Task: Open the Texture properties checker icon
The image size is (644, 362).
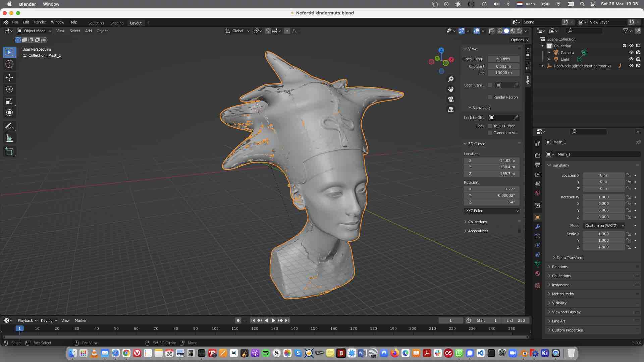Action: [x=538, y=286]
